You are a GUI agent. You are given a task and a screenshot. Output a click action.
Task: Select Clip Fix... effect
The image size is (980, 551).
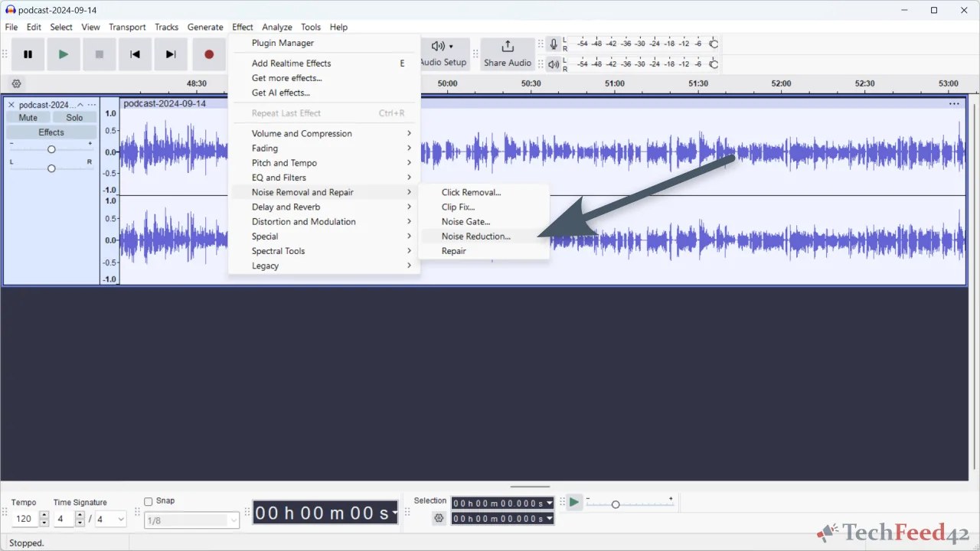484,207
